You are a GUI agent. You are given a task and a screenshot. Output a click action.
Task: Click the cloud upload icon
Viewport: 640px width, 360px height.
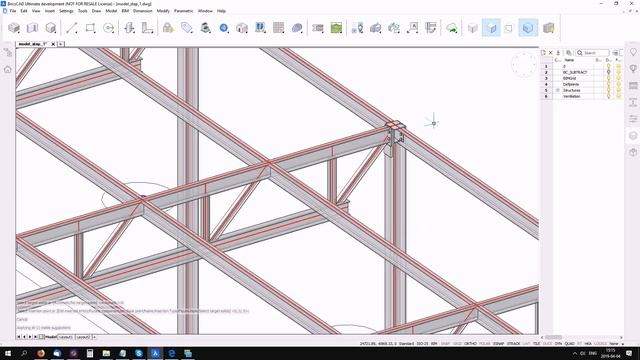click(451, 28)
